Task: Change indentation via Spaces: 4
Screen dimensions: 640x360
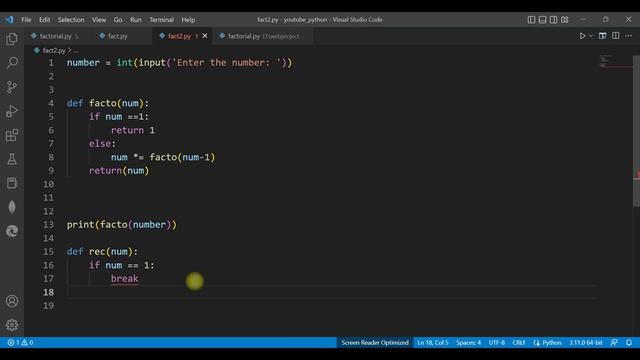Action: click(x=469, y=342)
